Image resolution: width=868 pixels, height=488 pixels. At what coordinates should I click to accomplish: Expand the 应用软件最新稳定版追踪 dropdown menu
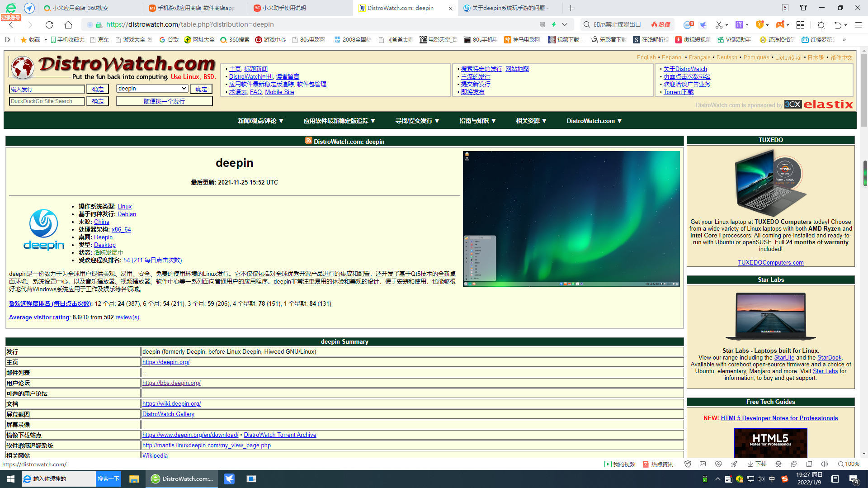tap(340, 121)
